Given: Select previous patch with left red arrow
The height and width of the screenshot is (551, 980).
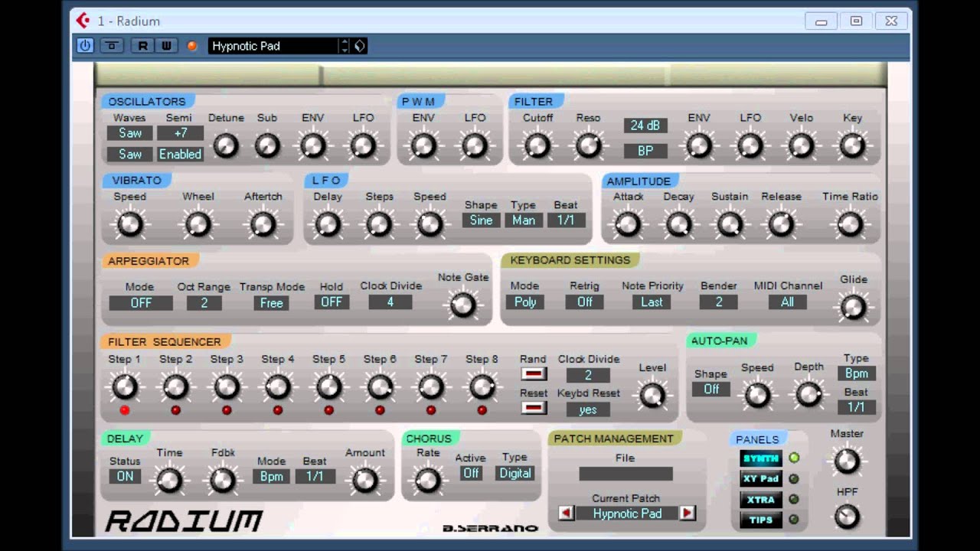Looking at the screenshot, I should tap(567, 514).
